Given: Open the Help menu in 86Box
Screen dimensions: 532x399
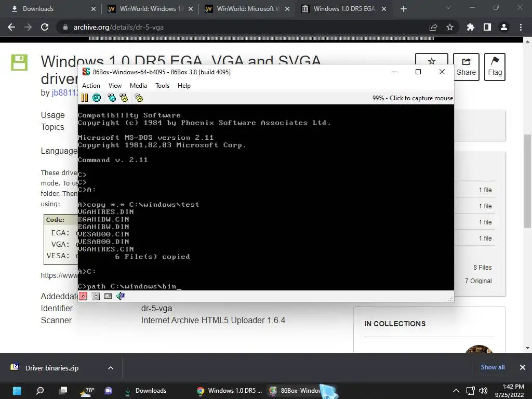Looking at the screenshot, I should point(184,86).
